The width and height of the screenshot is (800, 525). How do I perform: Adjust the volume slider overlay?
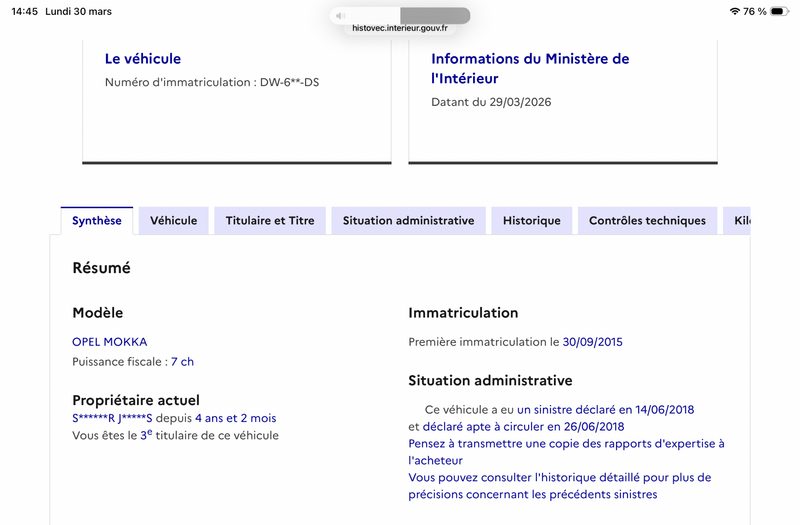[x=400, y=15]
